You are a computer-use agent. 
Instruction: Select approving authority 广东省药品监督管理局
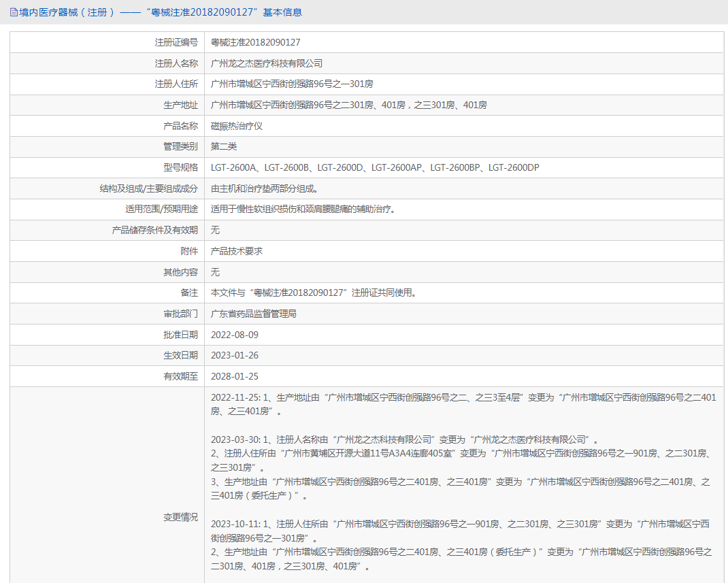pos(254,314)
